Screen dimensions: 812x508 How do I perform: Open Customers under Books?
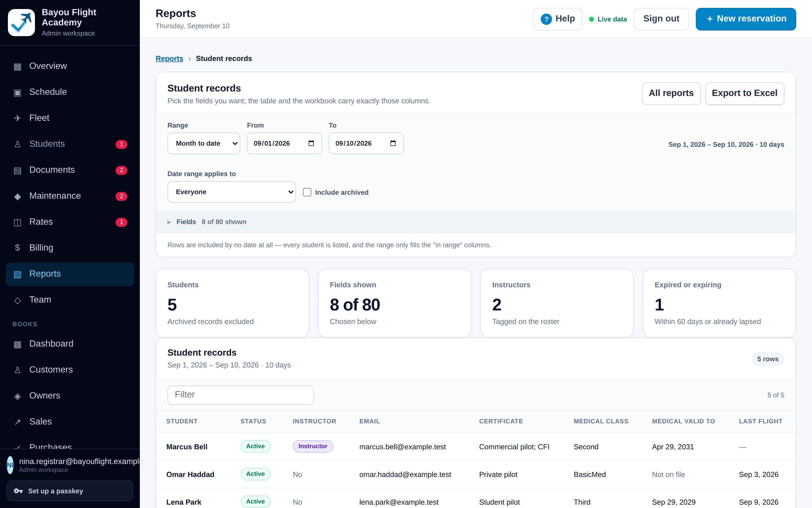pyautogui.click(x=70, y=370)
